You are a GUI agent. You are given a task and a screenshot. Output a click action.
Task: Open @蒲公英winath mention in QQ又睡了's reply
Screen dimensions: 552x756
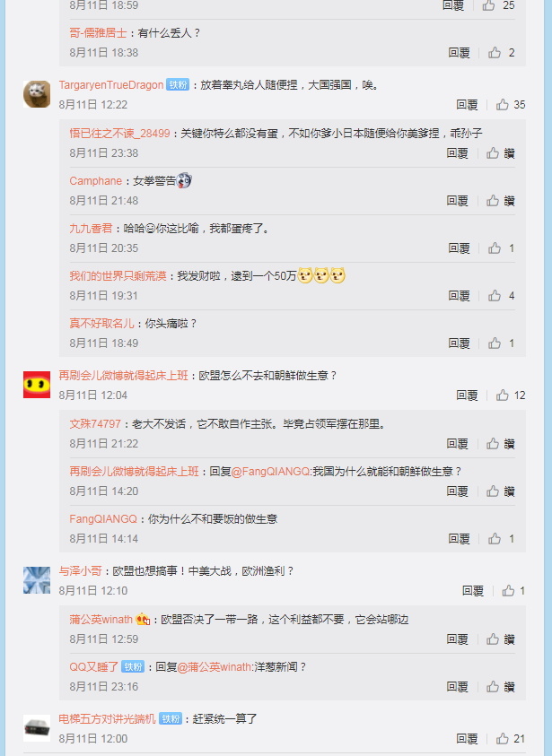coord(215,667)
